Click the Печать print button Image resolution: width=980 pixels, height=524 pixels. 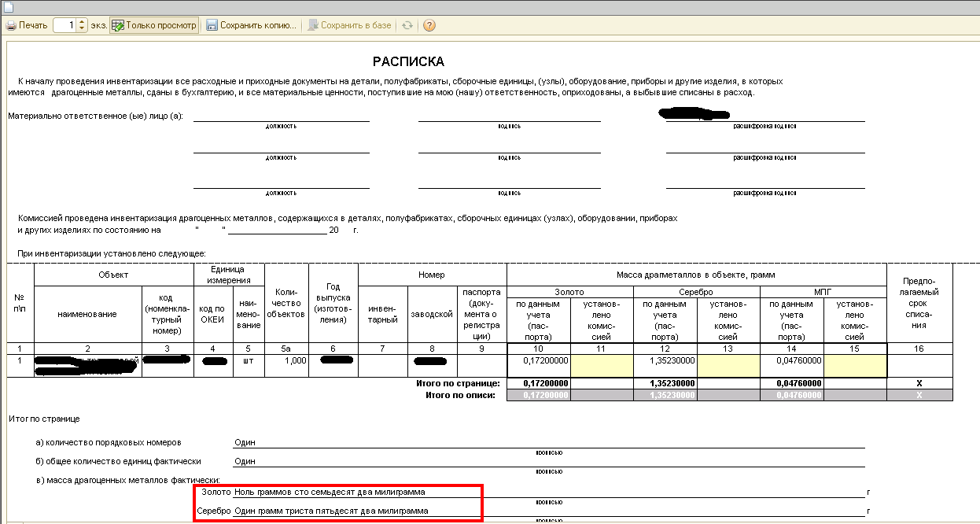28,25
